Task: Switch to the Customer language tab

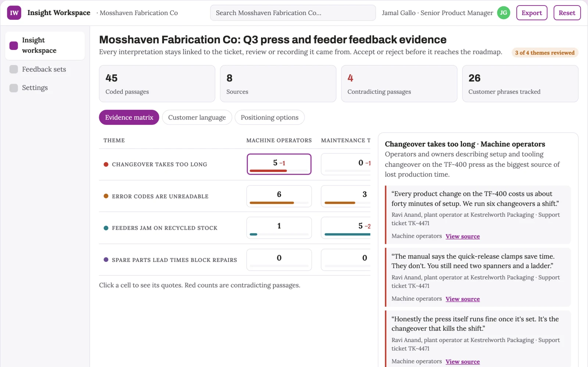Action: (x=197, y=118)
